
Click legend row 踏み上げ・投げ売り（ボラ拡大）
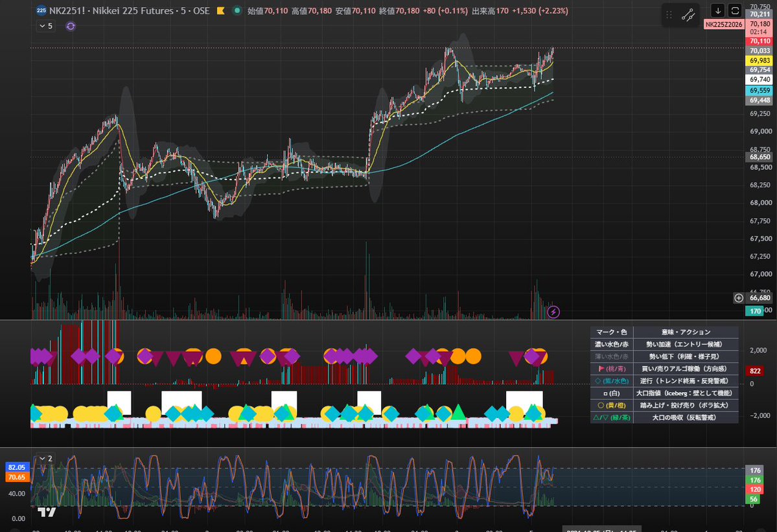686,405
